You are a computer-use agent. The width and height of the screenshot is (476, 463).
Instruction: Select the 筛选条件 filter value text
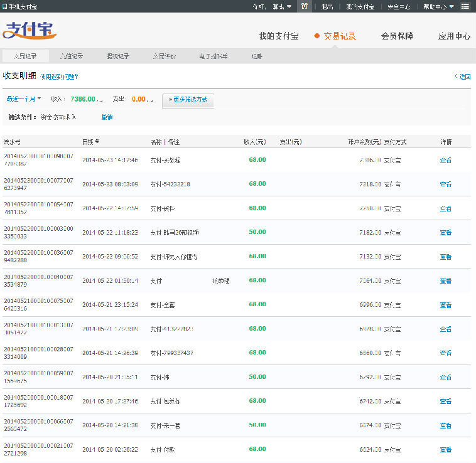tap(58, 117)
